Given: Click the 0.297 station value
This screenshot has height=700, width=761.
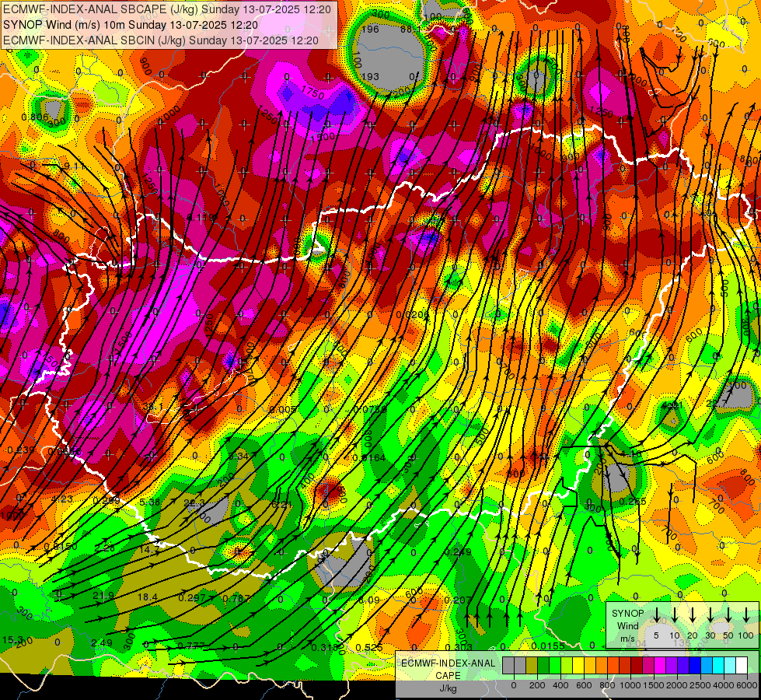Looking at the screenshot, I should [x=192, y=597].
